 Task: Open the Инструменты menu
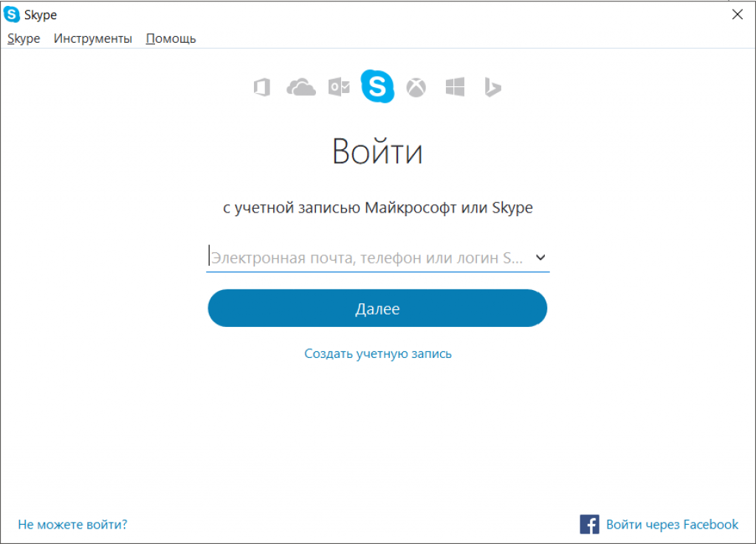(92, 38)
